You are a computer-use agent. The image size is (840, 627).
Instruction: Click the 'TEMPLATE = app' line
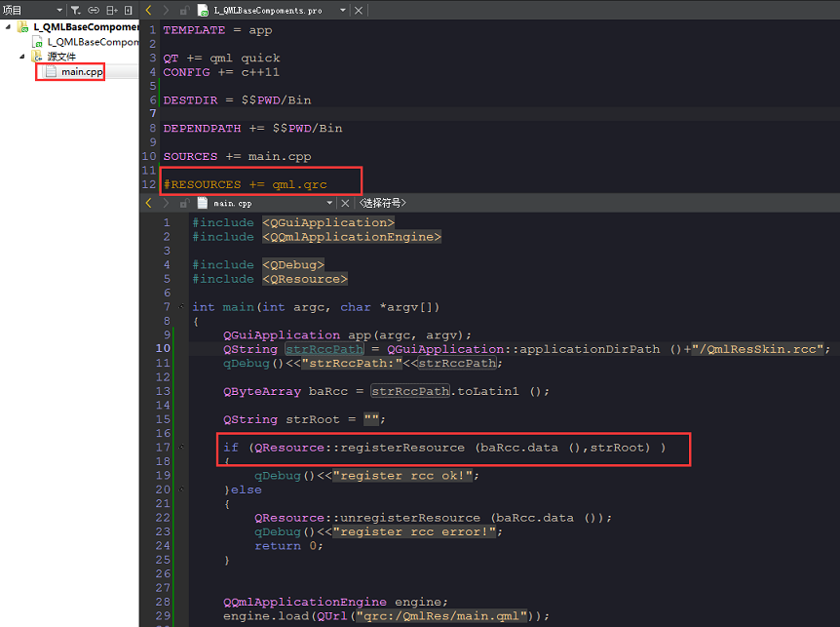click(x=217, y=30)
